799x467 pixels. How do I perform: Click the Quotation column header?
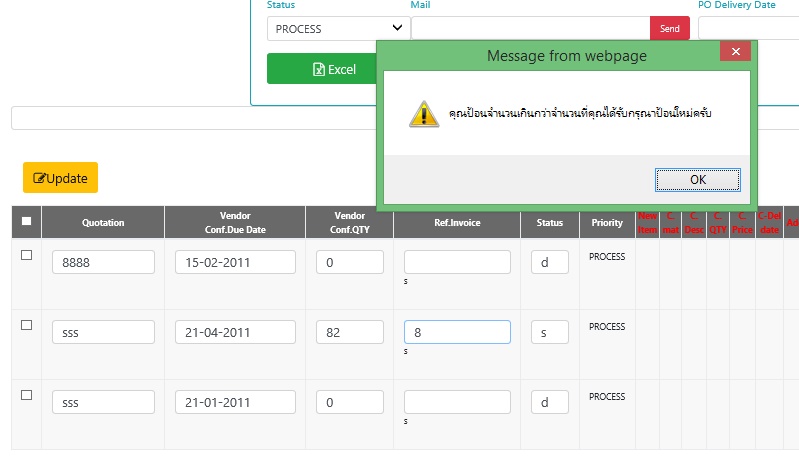pyautogui.click(x=103, y=222)
